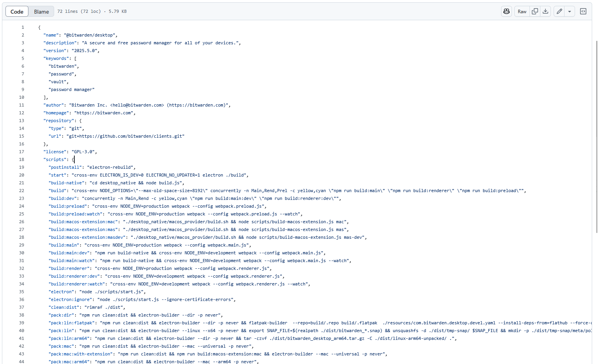
Task: Click the "pack:lin:flatpak" script key
Action: [71, 323]
